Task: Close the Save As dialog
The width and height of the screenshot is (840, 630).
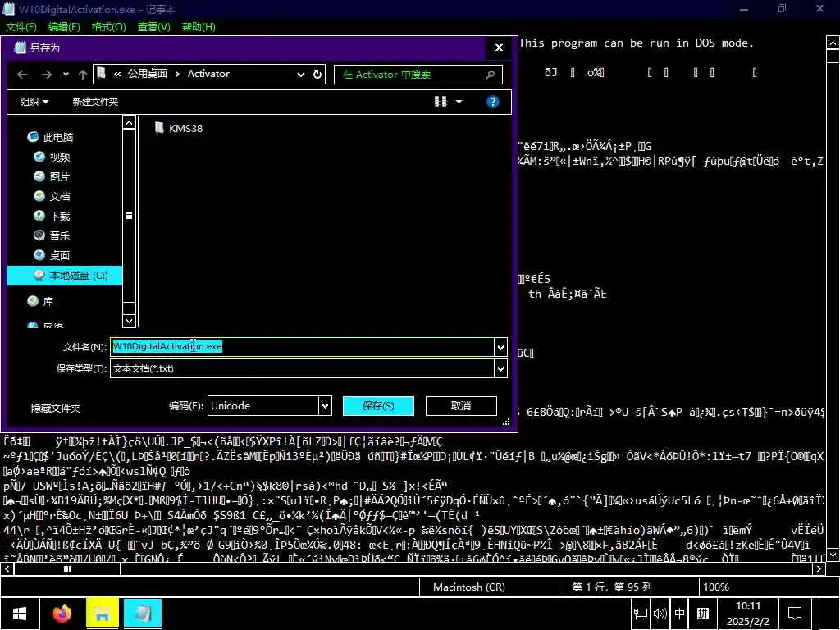Action: coord(499,48)
